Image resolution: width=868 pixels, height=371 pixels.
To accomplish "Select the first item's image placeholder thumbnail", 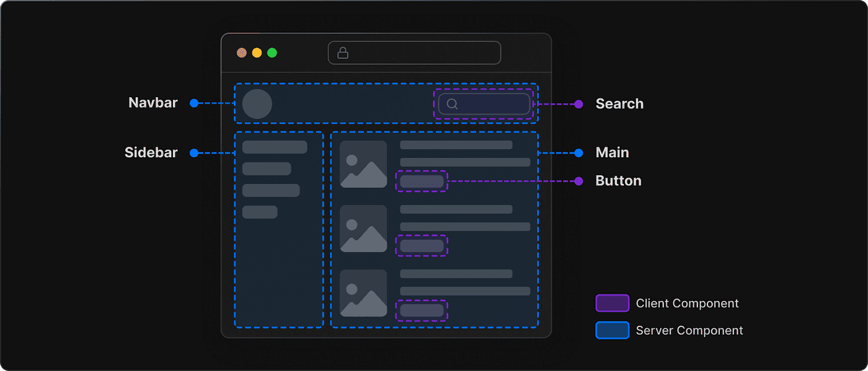I will (363, 164).
